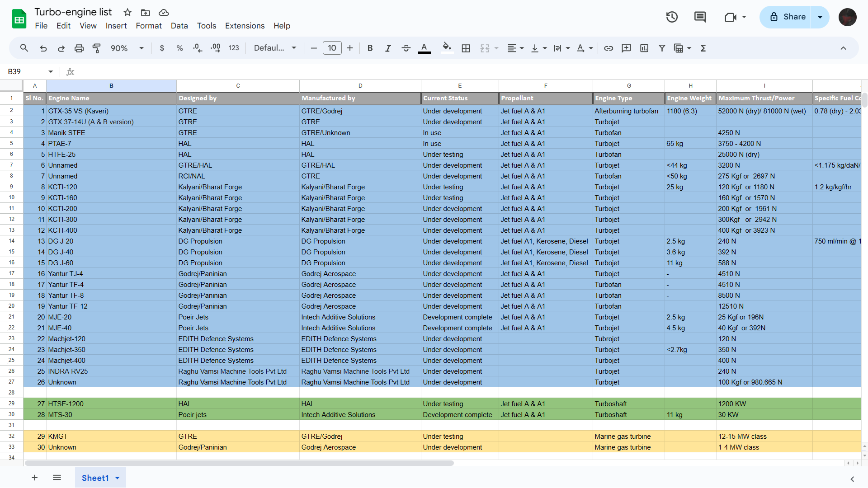Open the File menu
This screenshot has height=488, width=868.
tap(41, 26)
